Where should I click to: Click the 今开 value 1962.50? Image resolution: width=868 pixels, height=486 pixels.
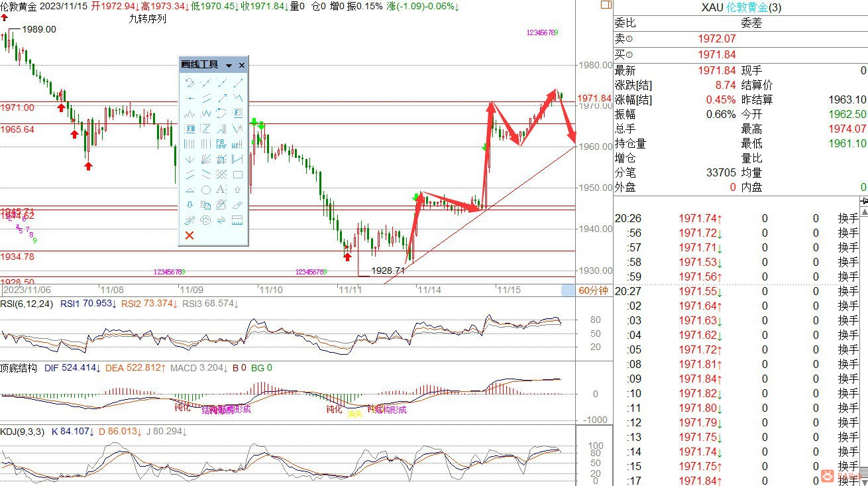point(847,114)
